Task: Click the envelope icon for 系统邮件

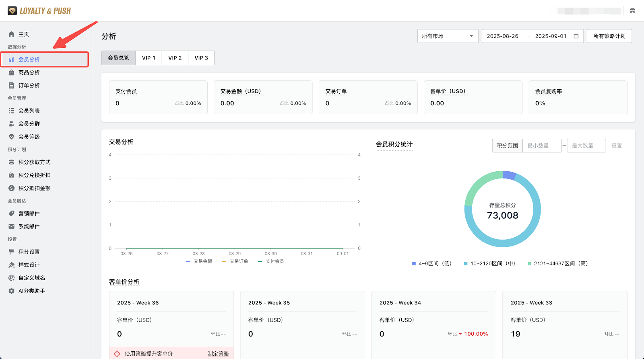Action: (12, 226)
